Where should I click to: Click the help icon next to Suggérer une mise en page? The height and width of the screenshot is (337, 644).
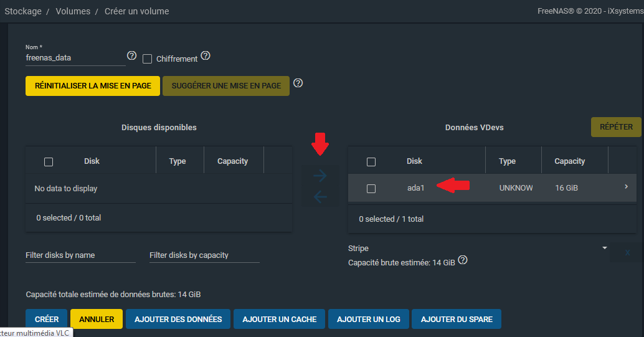coord(298,83)
